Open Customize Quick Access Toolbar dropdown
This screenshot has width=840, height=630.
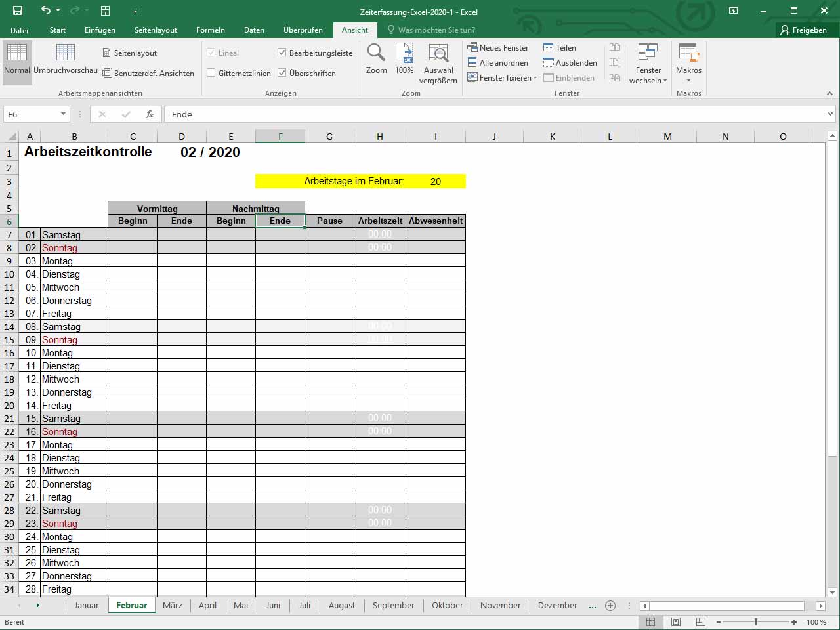point(135,10)
